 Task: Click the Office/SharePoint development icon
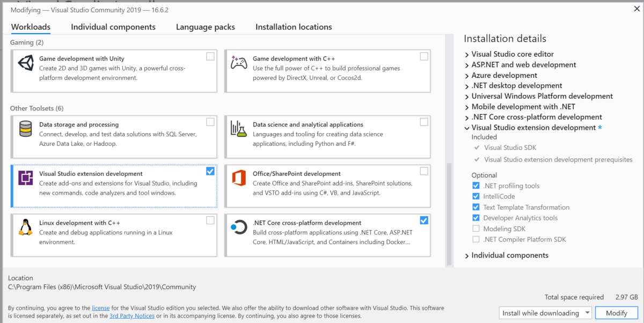pos(239,178)
